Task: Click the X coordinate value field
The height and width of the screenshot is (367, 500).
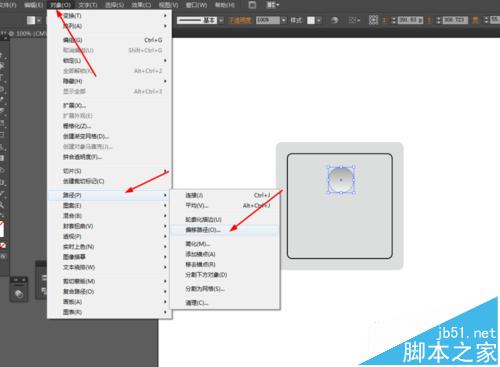Action: pos(410,20)
